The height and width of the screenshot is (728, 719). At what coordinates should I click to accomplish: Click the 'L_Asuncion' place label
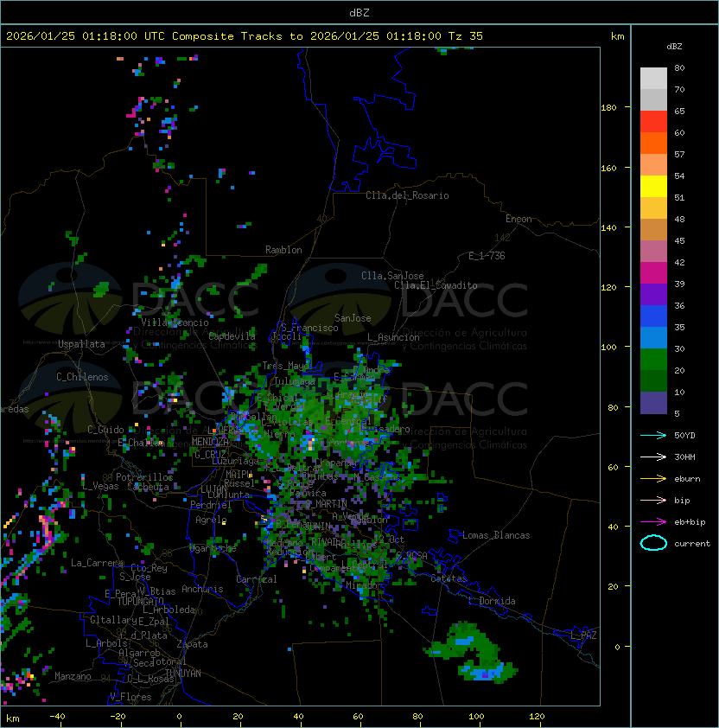tap(393, 337)
